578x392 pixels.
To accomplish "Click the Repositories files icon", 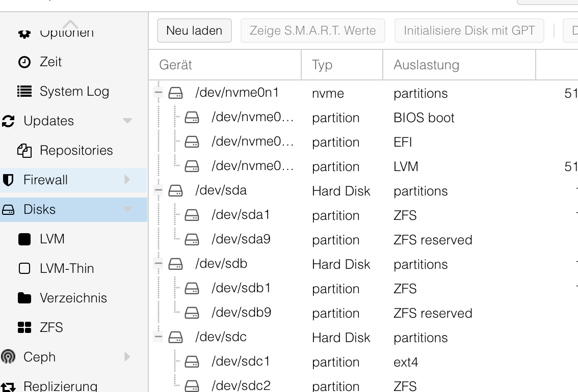I will pos(24,151).
